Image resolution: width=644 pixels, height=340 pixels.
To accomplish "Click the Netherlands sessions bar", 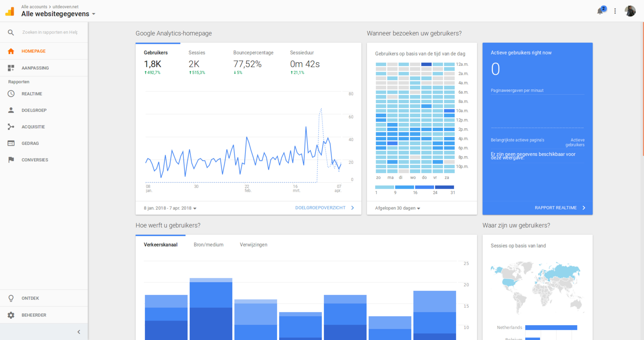I will point(551,327).
